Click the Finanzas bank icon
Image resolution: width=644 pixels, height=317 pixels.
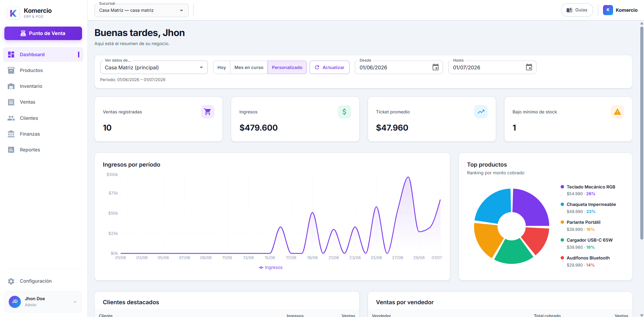click(11, 134)
